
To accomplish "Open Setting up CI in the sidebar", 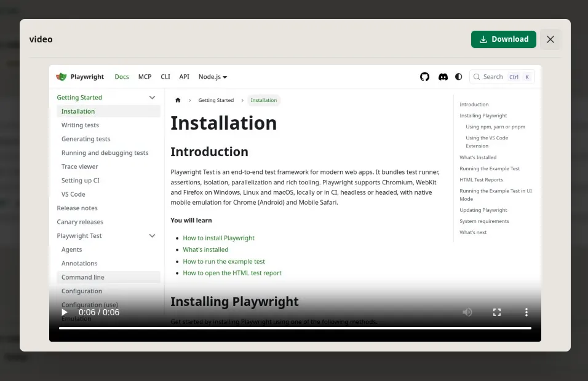I will tap(80, 181).
